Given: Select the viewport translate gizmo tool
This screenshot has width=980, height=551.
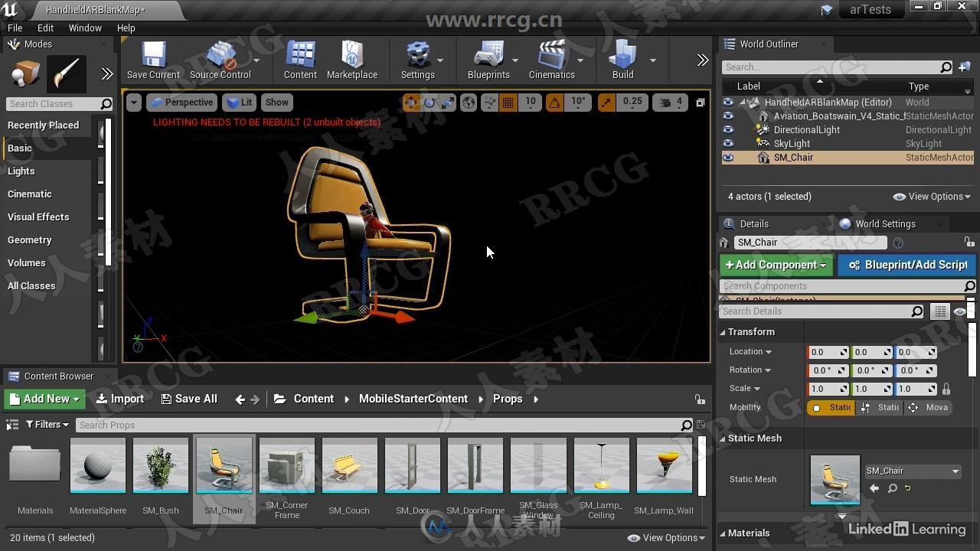Looking at the screenshot, I should 412,102.
